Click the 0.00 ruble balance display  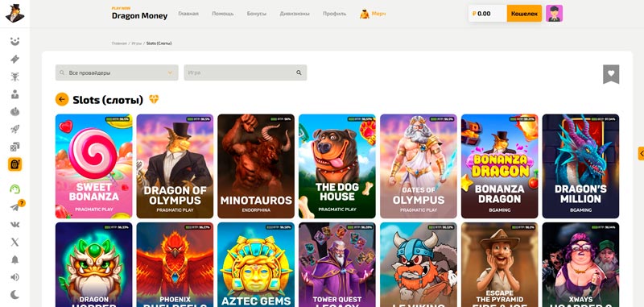pyautogui.click(x=487, y=13)
